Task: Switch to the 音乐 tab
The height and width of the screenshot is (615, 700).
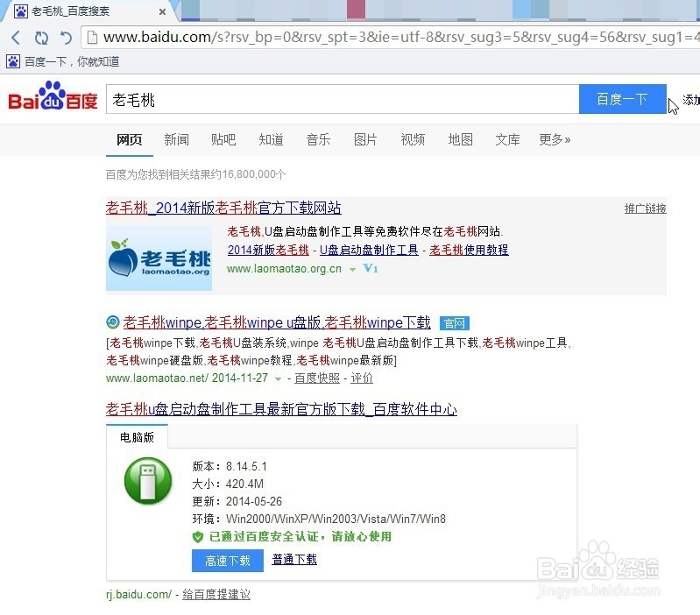Action: pos(318,139)
